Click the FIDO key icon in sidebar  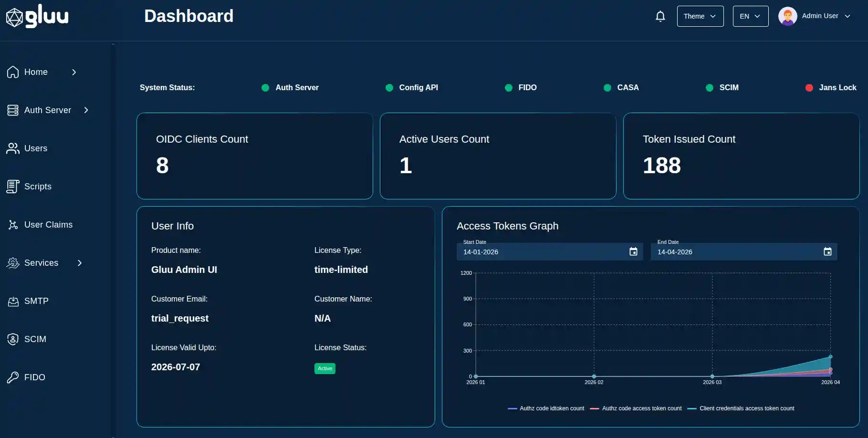[x=13, y=377]
